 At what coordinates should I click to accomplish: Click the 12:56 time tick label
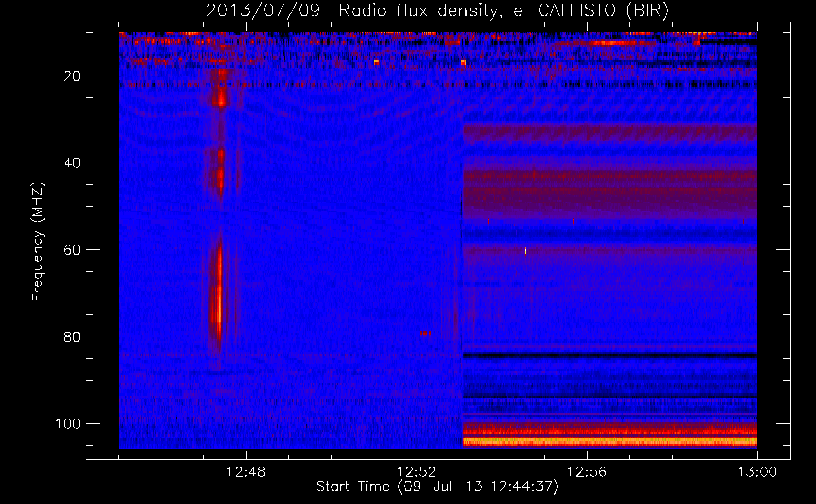coord(587,472)
